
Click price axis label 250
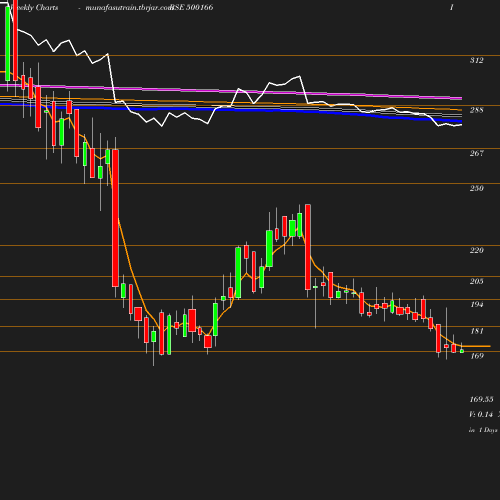pos(476,188)
